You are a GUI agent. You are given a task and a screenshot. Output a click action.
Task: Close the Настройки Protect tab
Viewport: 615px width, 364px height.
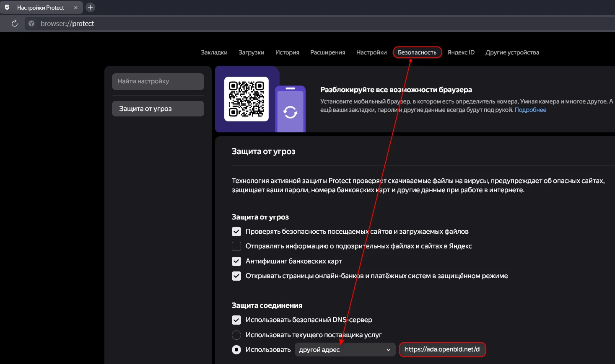point(76,8)
